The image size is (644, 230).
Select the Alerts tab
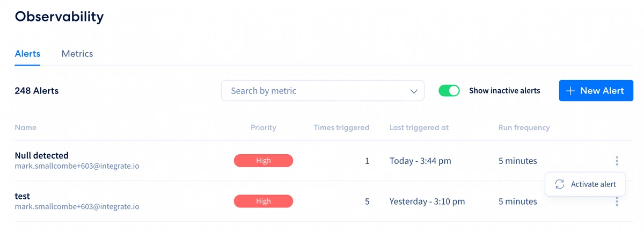click(27, 54)
